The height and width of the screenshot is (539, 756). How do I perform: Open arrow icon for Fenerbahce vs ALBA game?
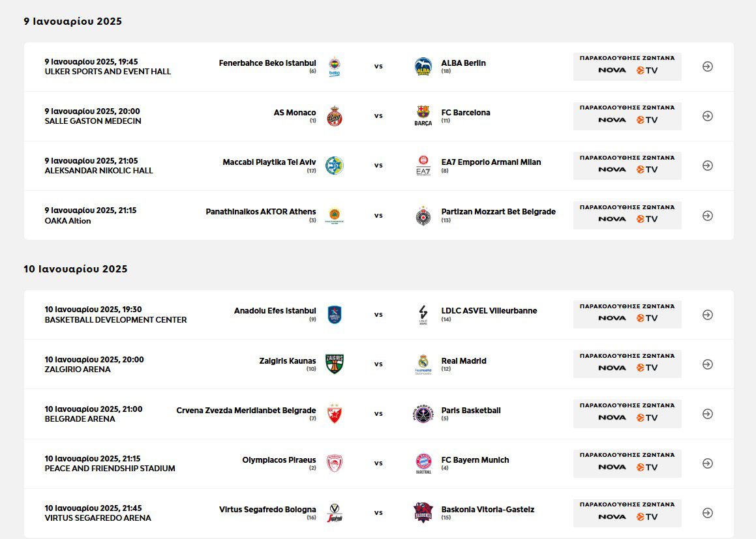(x=708, y=66)
